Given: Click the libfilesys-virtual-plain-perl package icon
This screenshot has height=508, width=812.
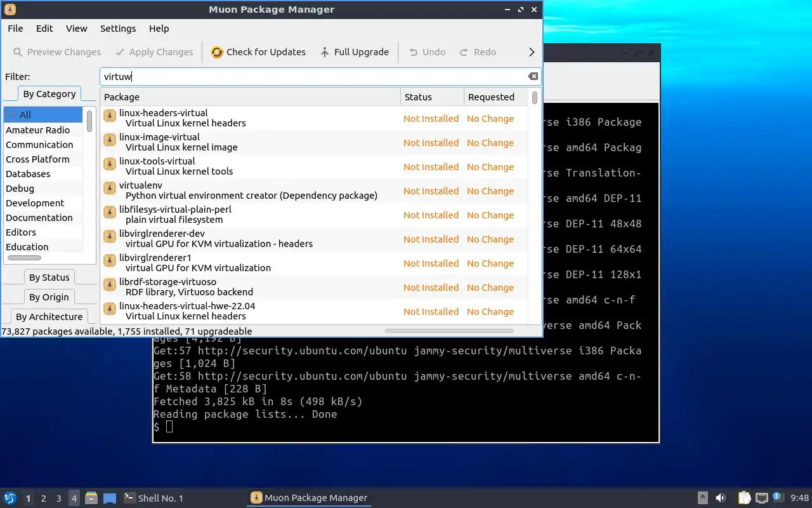Looking at the screenshot, I should [109, 212].
